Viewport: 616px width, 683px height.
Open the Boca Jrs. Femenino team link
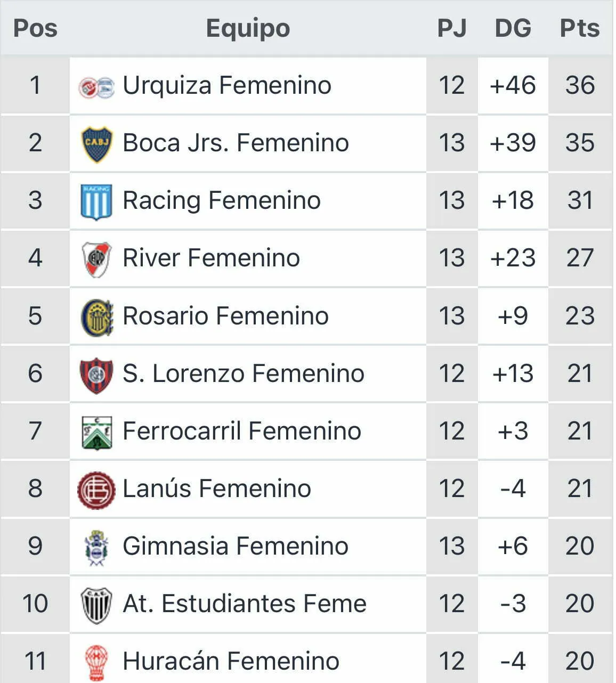click(x=236, y=143)
